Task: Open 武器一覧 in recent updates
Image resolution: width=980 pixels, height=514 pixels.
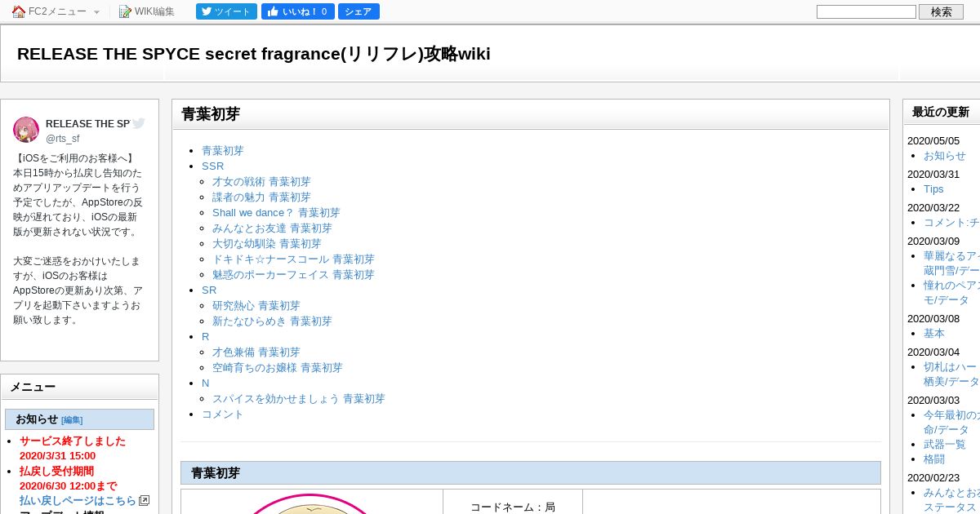Action: (x=945, y=445)
